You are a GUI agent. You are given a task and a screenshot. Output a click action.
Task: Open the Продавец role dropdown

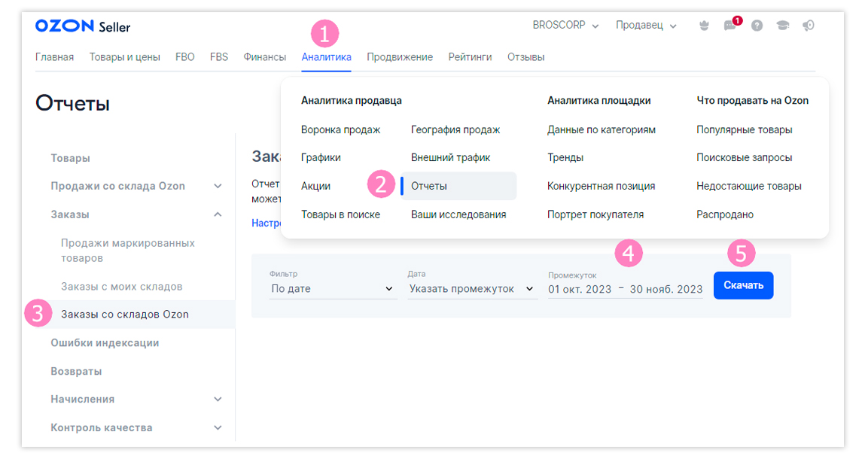[x=646, y=26]
